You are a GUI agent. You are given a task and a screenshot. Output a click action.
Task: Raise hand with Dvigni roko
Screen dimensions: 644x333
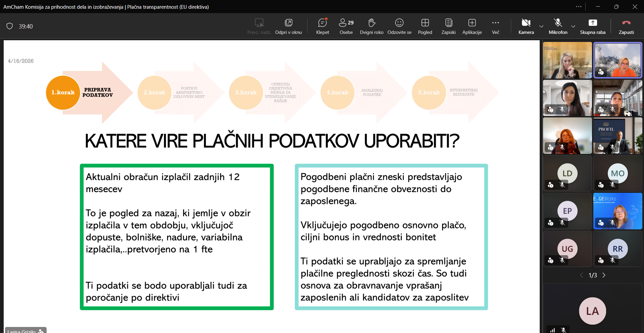point(371,26)
